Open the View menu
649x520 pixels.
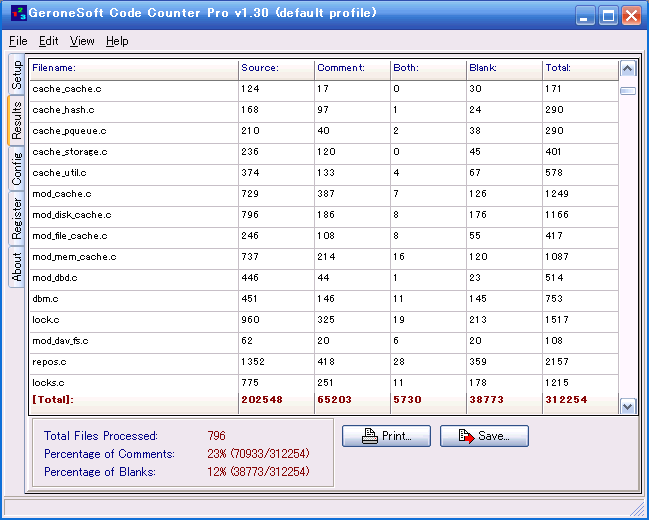click(82, 41)
